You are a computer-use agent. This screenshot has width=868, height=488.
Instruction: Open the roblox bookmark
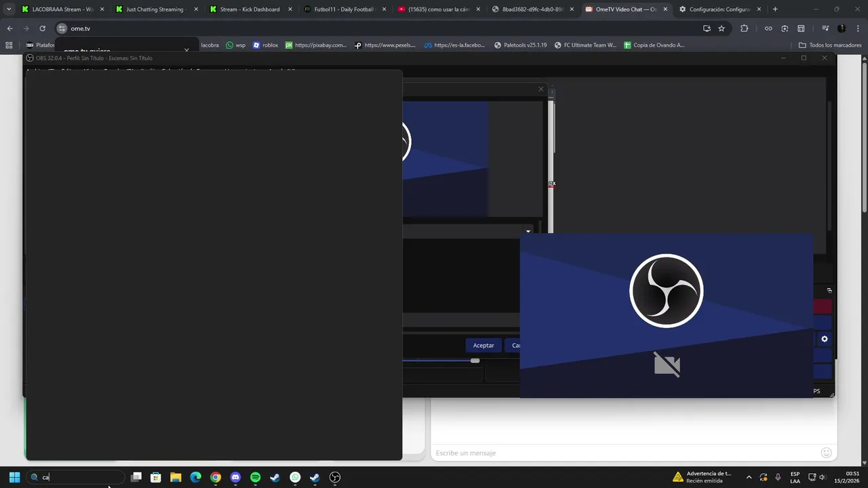(265, 45)
